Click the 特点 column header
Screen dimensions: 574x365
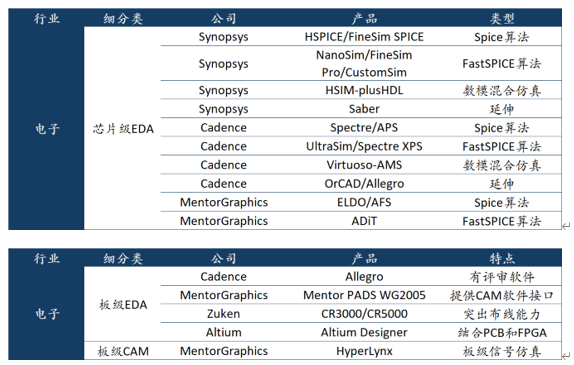[502, 258]
